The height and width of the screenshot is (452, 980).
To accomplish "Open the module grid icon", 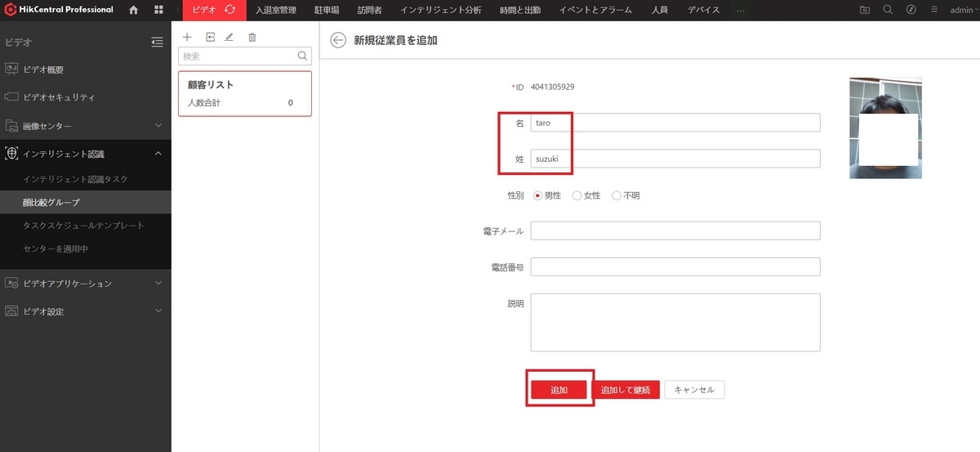I will tap(158, 10).
